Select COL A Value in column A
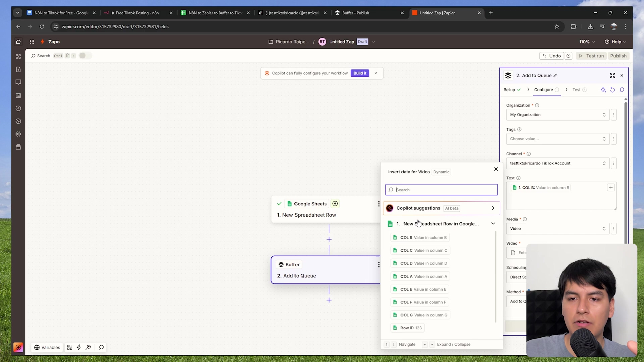Screen dimensions: 644x362 421,276
